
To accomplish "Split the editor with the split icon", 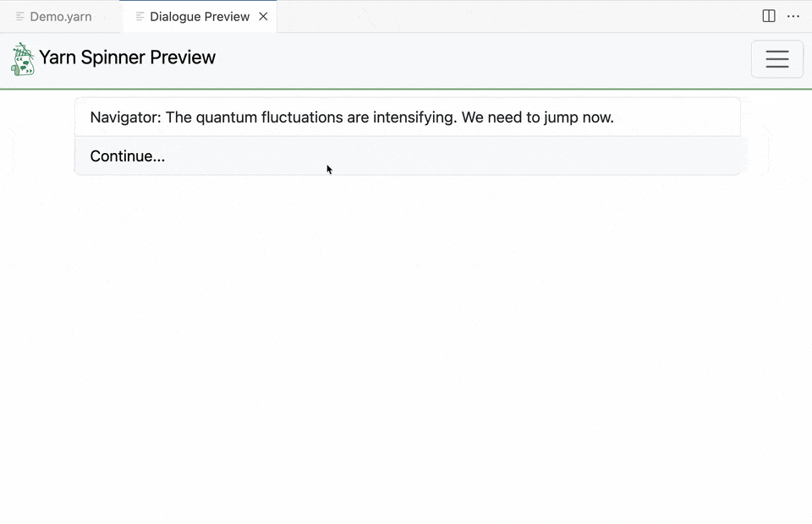I will coord(769,16).
